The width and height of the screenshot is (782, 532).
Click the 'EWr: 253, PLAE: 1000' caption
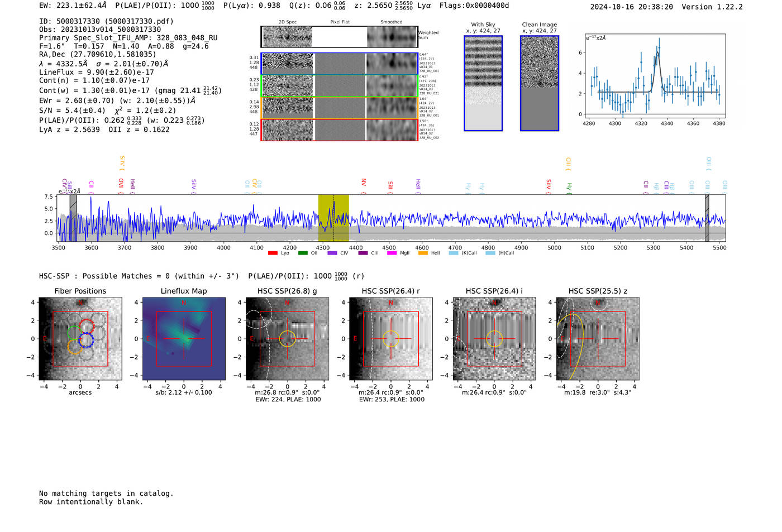point(392,400)
